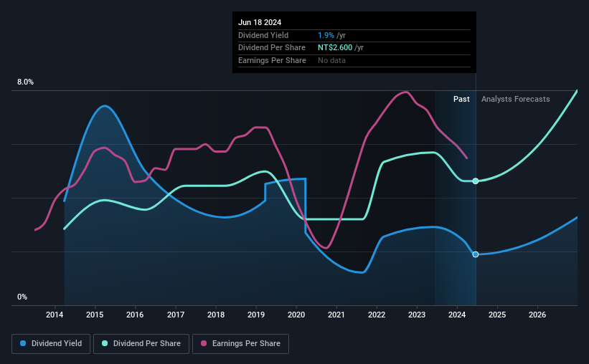Click the 2020 x-axis label
Image resolution: width=589 pixels, height=364 pixels.
[296, 315]
